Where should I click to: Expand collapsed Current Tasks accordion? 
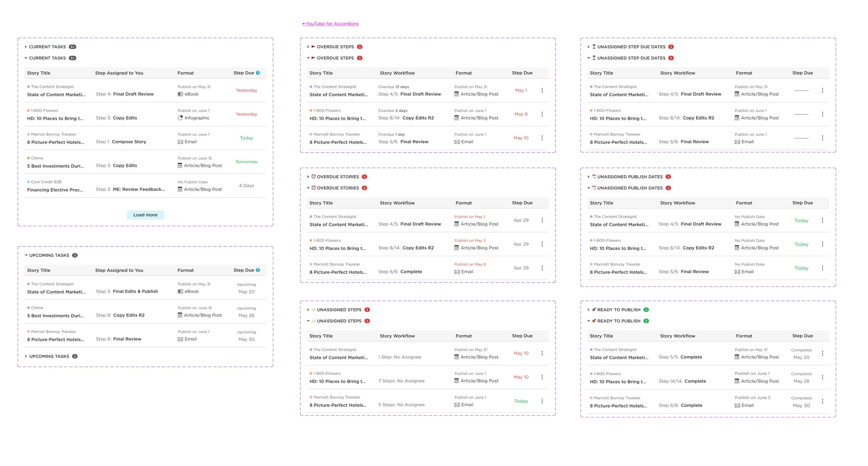[26, 47]
